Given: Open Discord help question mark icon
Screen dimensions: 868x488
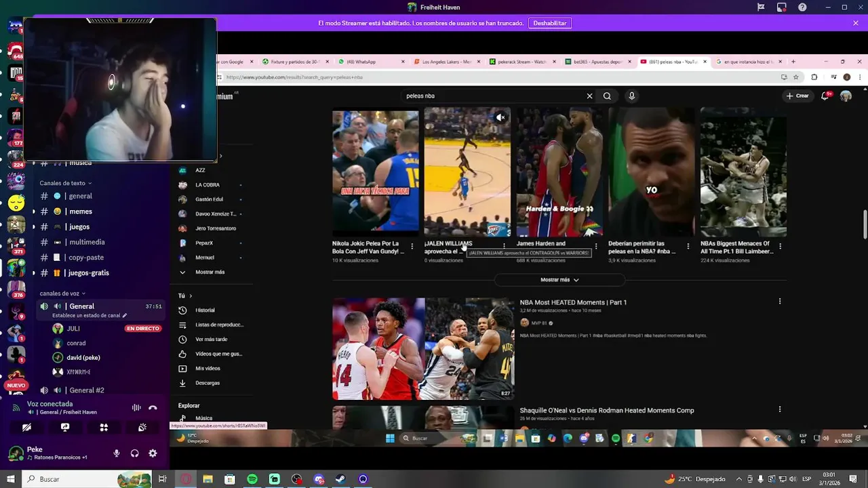Looking at the screenshot, I should [802, 7].
